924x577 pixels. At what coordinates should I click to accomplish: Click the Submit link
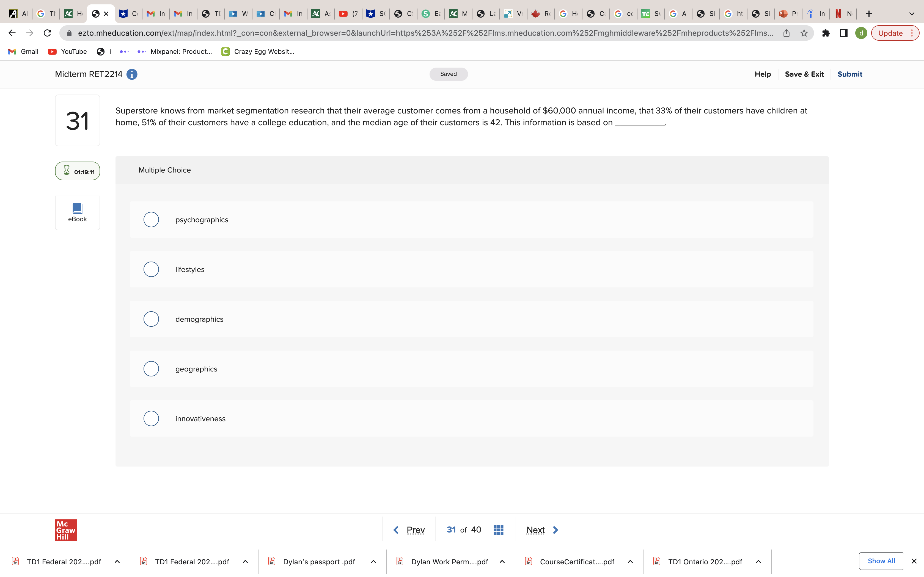pos(849,74)
